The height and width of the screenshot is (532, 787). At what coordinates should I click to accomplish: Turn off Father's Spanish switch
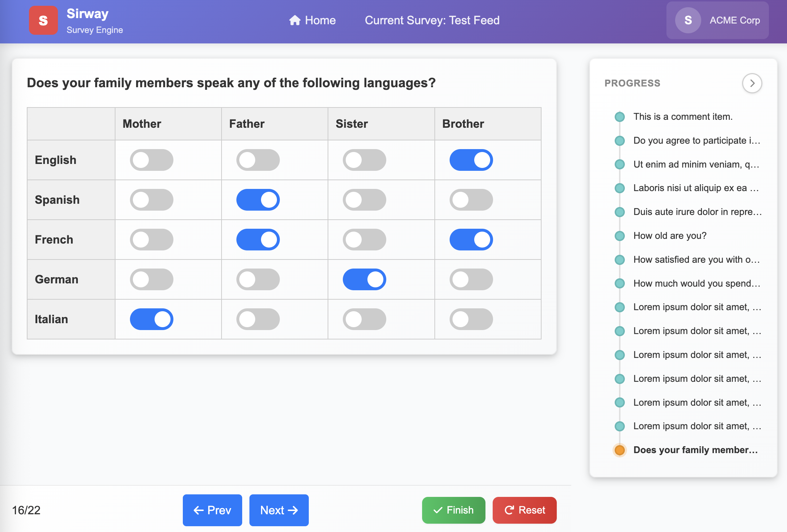pyautogui.click(x=257, y=199)
